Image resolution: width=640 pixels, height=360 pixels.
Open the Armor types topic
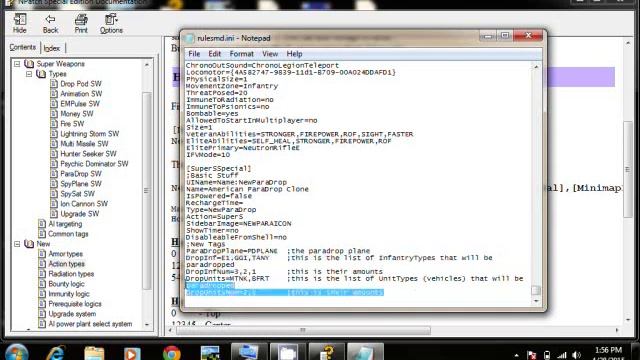coord(65,254)
